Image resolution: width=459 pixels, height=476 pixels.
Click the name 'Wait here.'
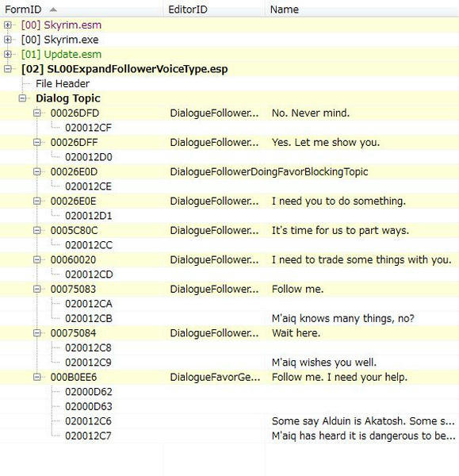click(x=296, y=333)
